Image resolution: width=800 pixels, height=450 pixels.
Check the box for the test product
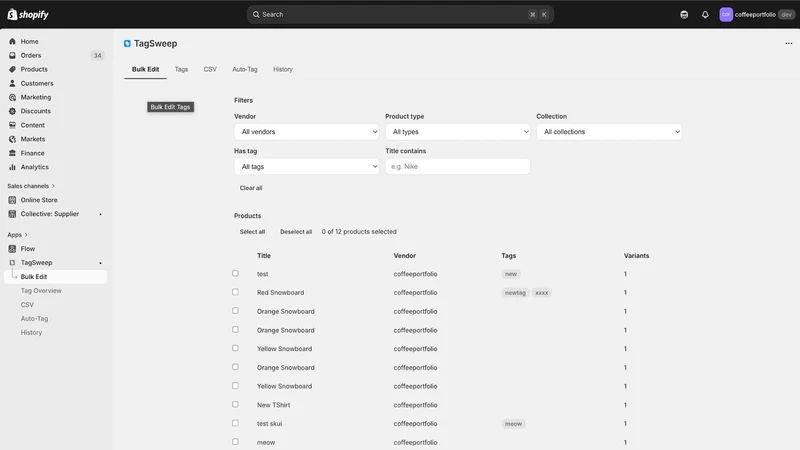coord(235,273)
